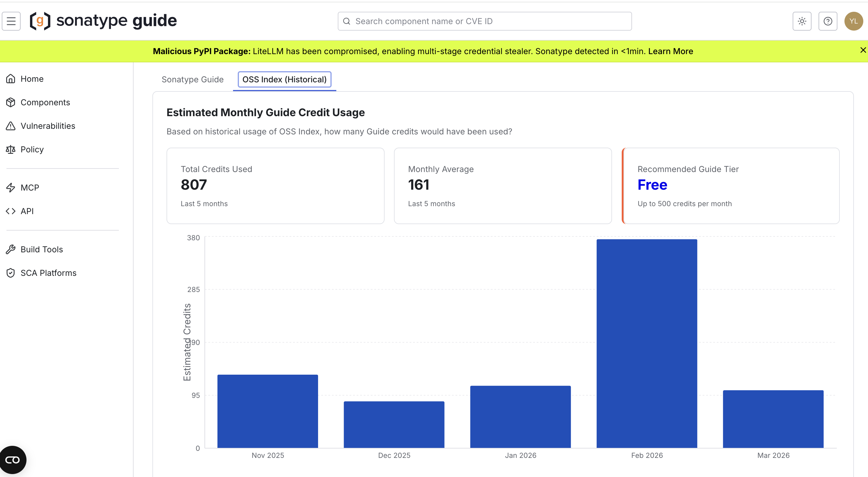Viewport: 868px width, 477px height.
Task: Click the 380 y-axis label
Action: point(193,238)
